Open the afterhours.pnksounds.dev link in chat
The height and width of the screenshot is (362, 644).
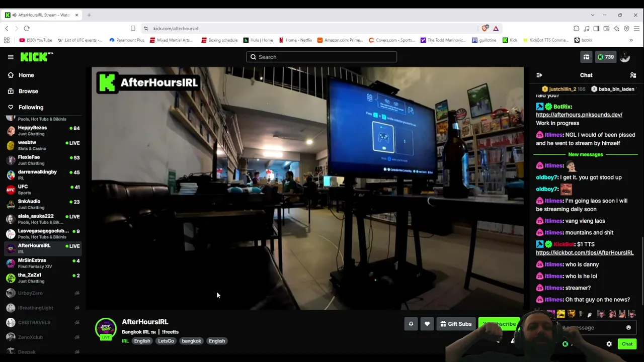579,115
